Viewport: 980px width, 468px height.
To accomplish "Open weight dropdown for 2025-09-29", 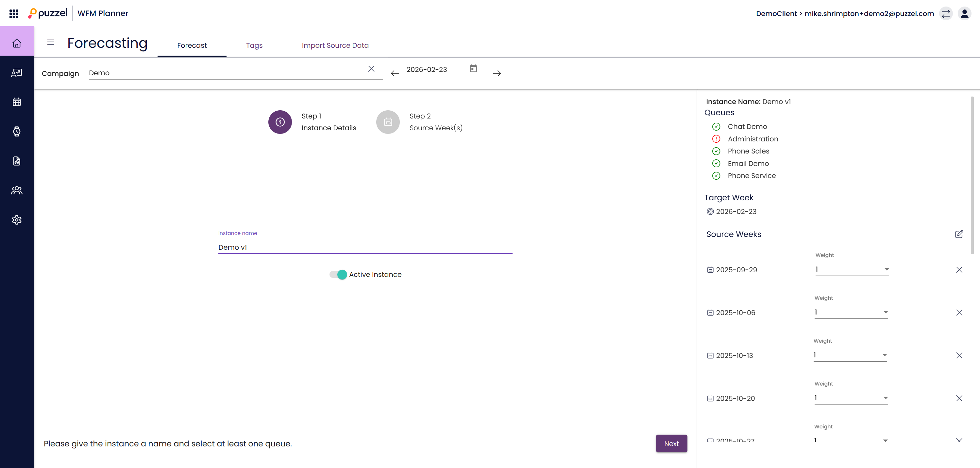I will tap(852, 269).
